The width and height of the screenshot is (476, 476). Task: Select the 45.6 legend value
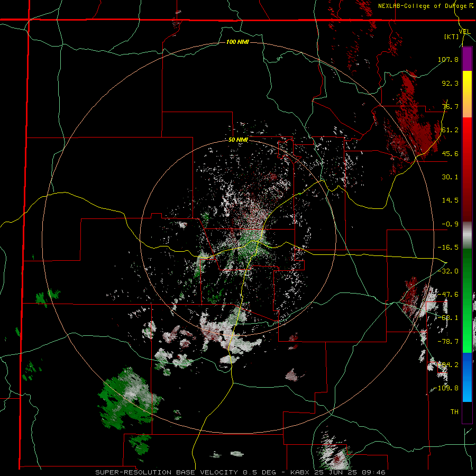[450, 153]
